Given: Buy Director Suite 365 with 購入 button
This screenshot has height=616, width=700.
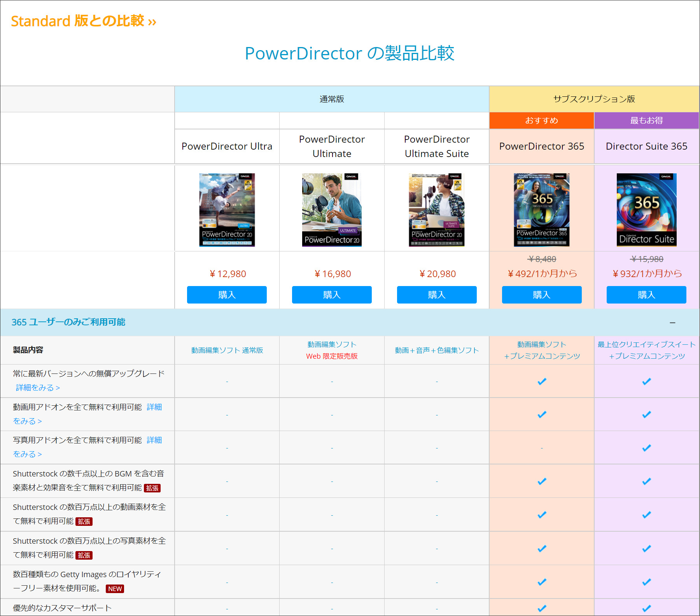Looking at the screenshot, I should [x=646, y=295].
